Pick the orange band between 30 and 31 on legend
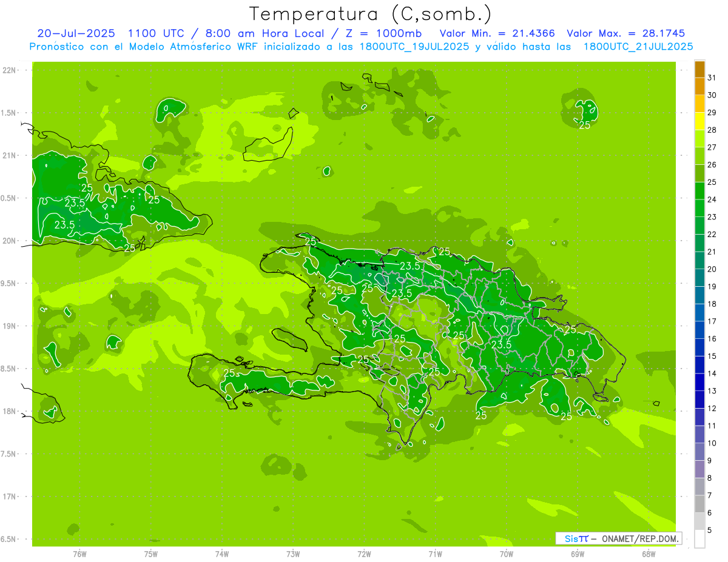 [699, 87]
